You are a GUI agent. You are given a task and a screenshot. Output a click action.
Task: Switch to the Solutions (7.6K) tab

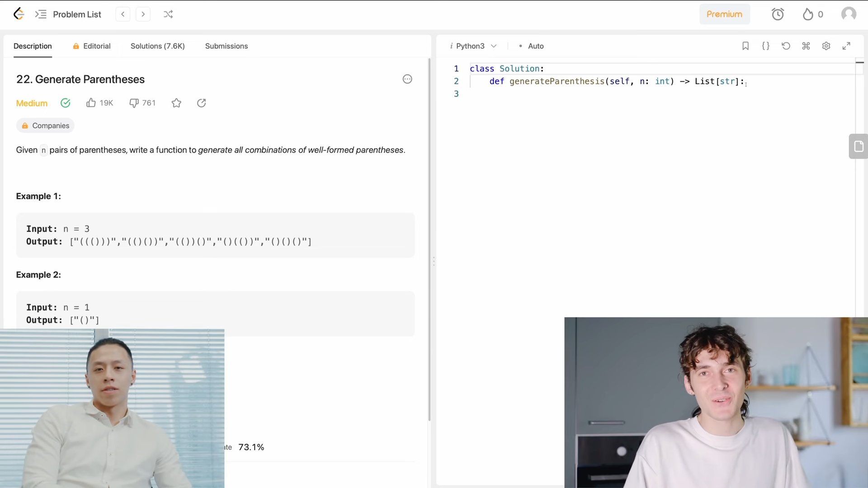pos(157,46)
